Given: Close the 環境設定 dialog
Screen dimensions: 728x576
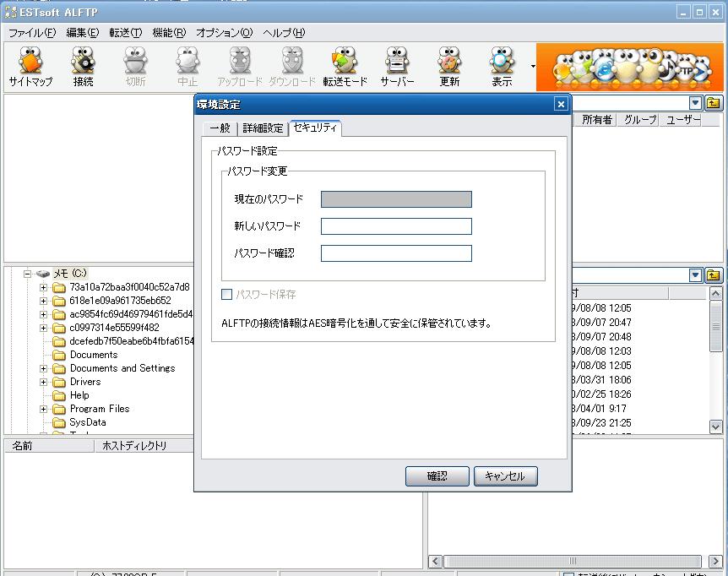Looking at the screenshot, I should tap(561, 104).
